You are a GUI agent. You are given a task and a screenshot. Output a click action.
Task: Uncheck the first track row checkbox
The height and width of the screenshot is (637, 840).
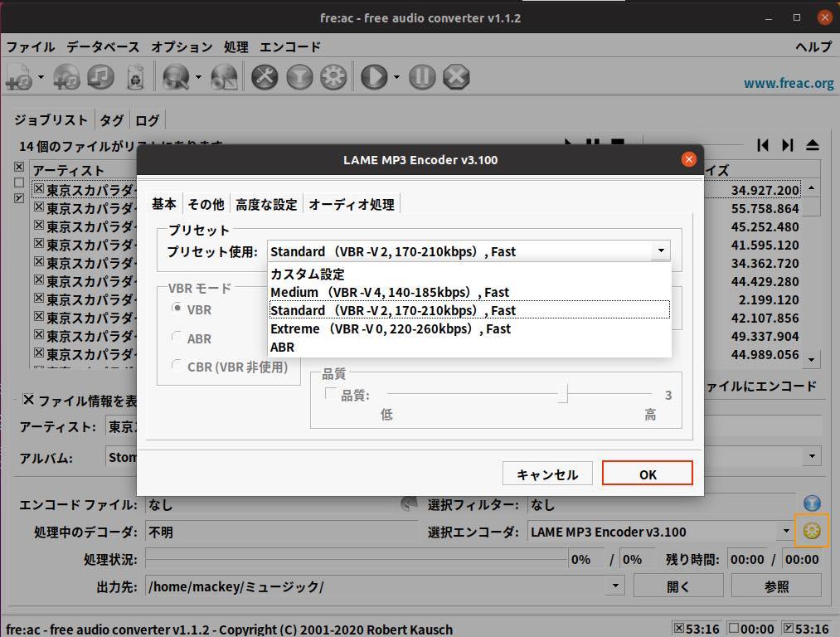39,188
